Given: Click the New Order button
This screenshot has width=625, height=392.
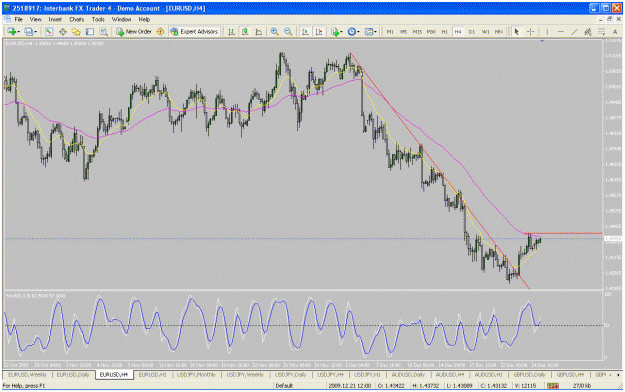Looking at the screenshot, I should [134, 32].
